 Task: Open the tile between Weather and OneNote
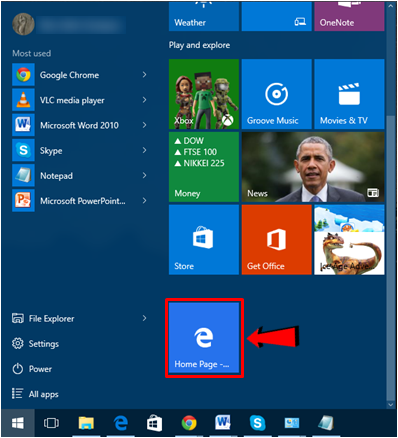pos(277,16)
